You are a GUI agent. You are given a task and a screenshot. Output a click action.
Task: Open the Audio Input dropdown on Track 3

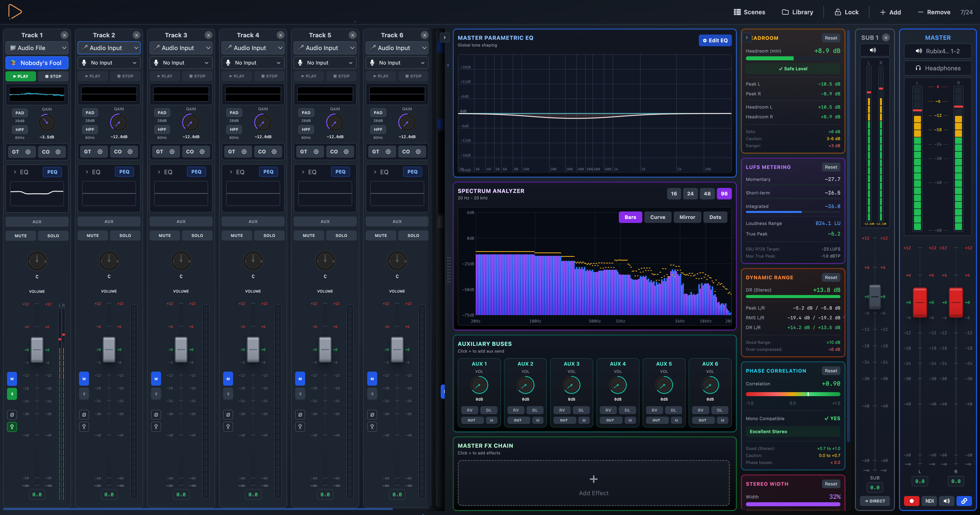point(181,48)
